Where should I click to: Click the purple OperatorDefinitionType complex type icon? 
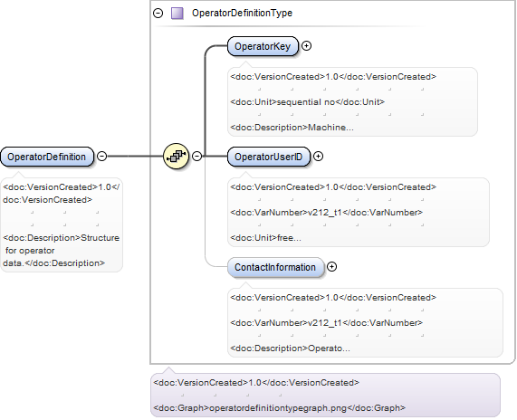point(177,14)
